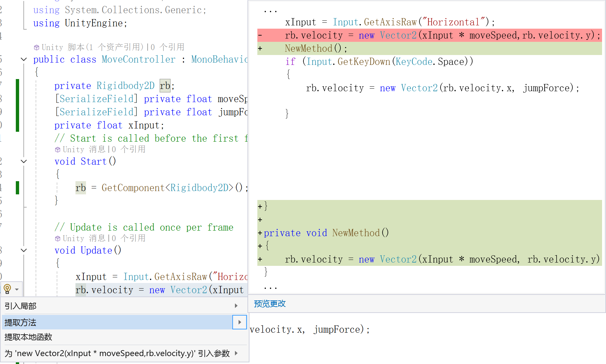
Task: Collapse the MoveController class fold chevron
Action: point(24,59)
